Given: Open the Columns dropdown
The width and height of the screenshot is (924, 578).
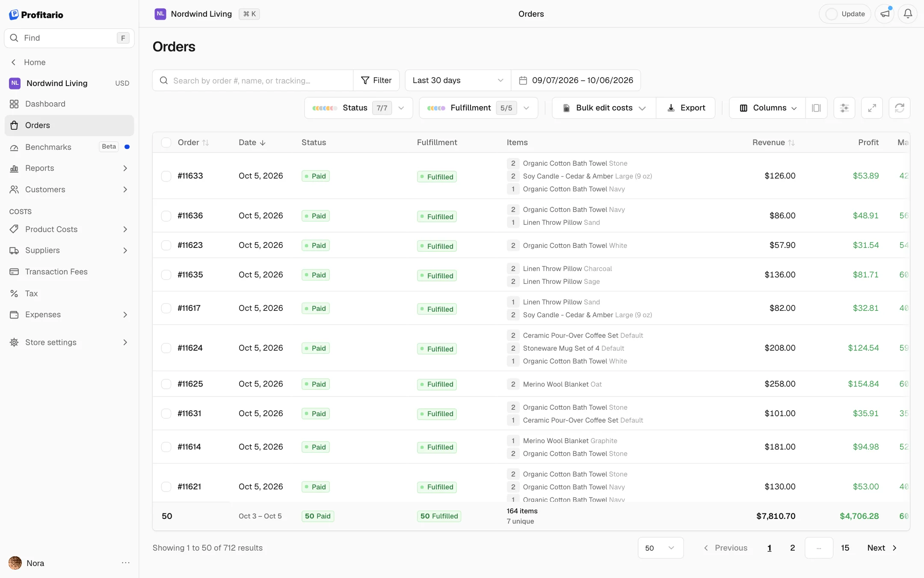Looking at the screenshot, I should point(767,108).
